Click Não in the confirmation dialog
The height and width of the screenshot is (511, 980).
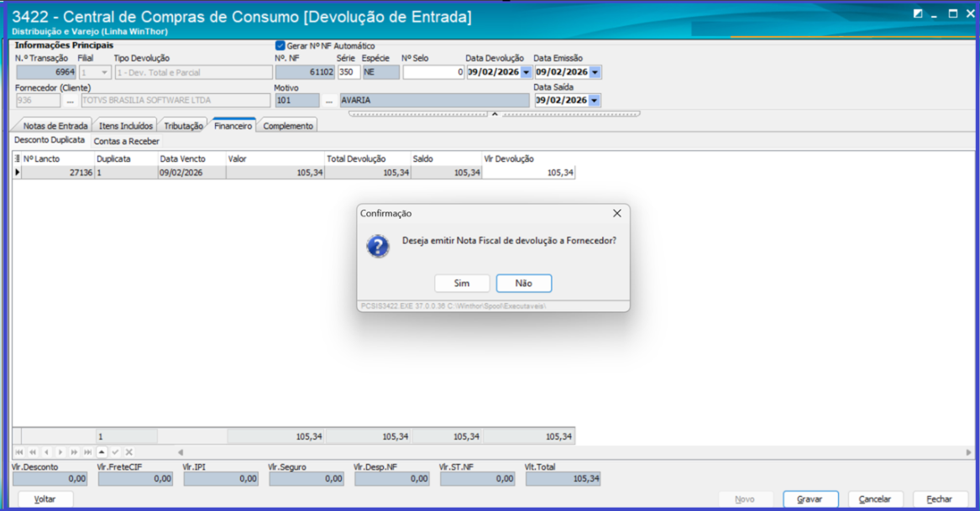[524, 283]
